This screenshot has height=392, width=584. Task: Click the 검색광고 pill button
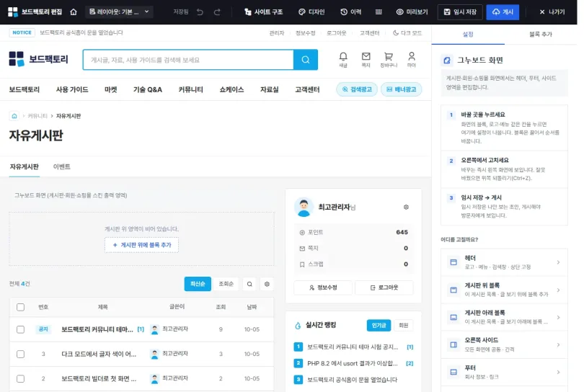pyautogui.click(x=357, y=89)
